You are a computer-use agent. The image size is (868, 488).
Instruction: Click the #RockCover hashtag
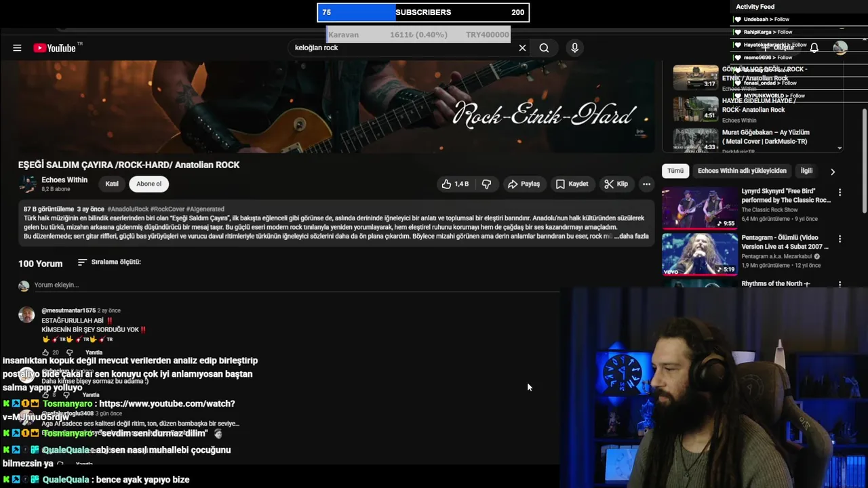(x=167, y=209)
